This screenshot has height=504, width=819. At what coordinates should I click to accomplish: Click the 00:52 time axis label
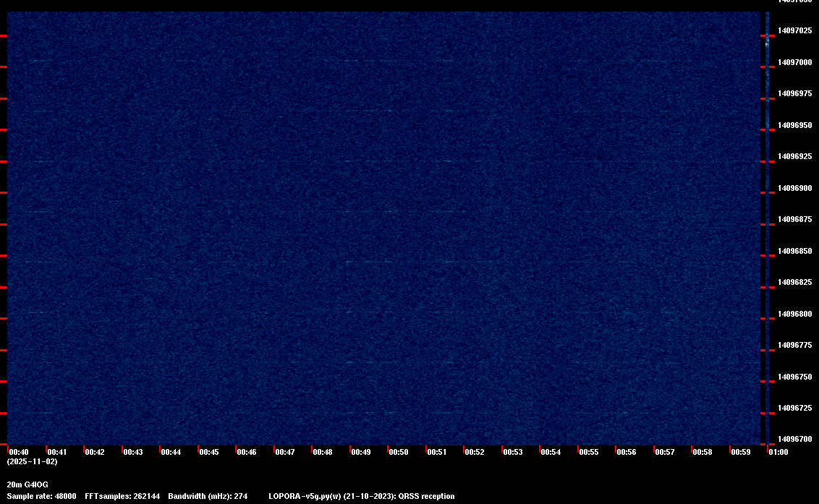tap(475, 452)
